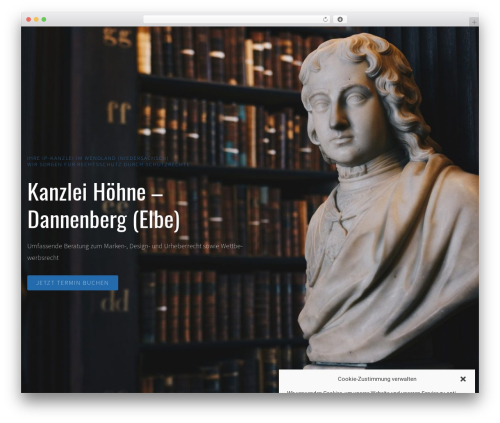Click the green maximize window button
500x423 pixels.
(x=44, y=19)
